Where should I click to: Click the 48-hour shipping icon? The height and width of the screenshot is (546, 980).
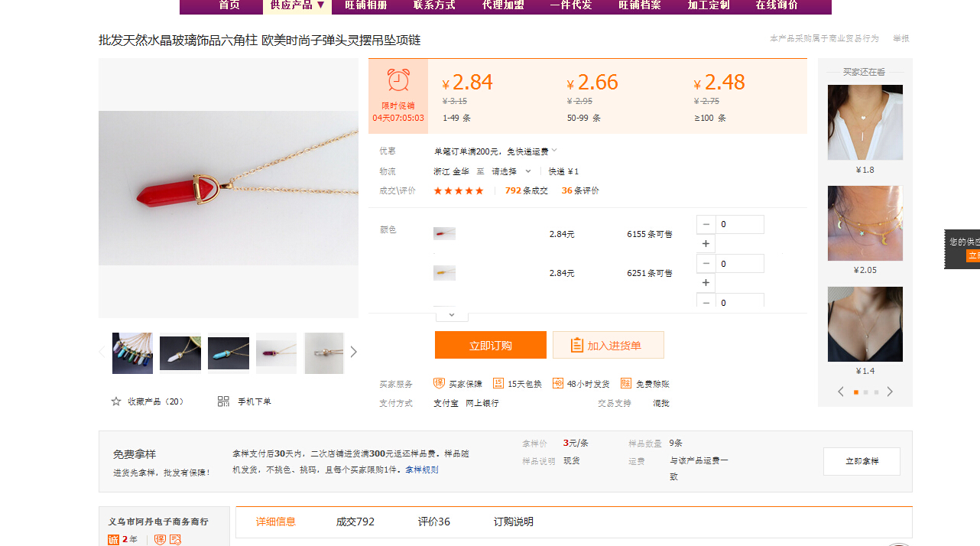pos(558,383)
